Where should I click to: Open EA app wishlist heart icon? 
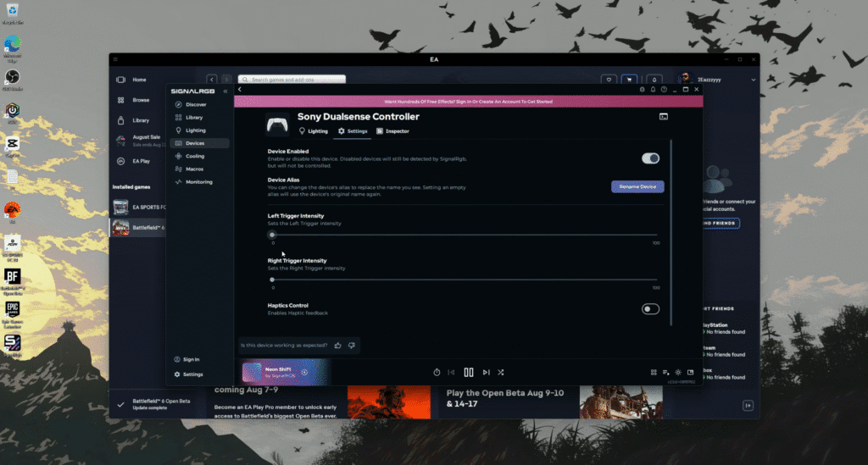[609, 80]
